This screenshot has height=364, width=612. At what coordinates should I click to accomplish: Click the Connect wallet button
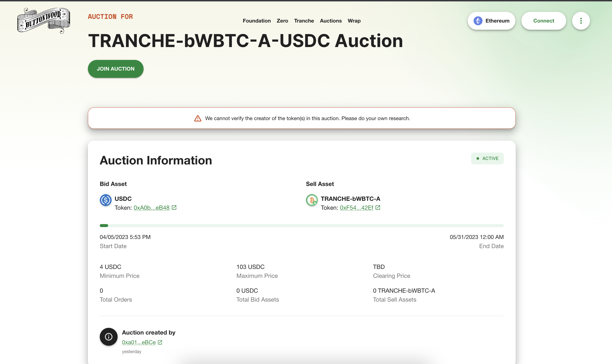point(544,21)
